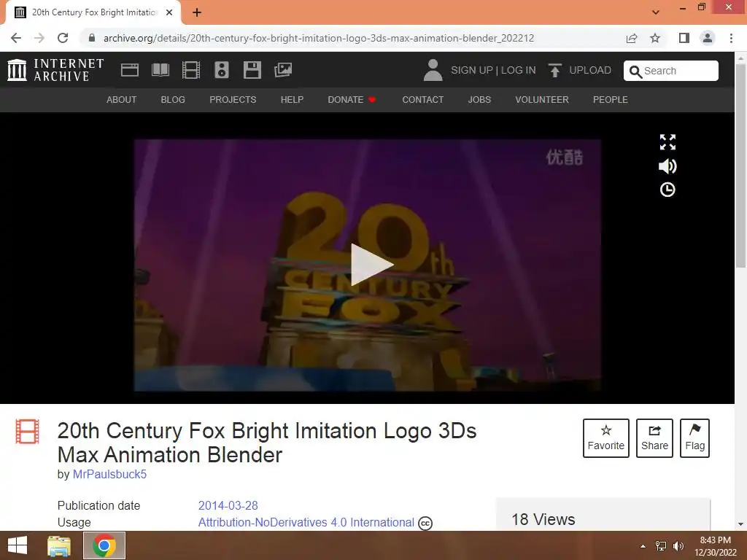Open Chrome's three-dot menu
747x560 pixels.
click(x=731, y=38)
